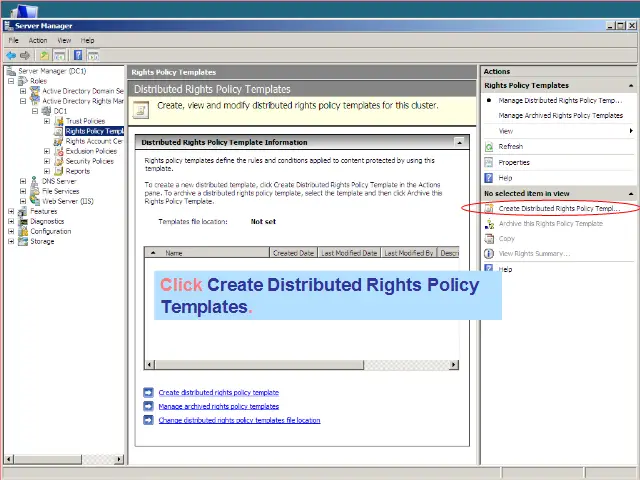Image resolution: width=640 pixels, height=480 pixels.
Task: Click the Diagnostics node icon
Action: [23, 222]
